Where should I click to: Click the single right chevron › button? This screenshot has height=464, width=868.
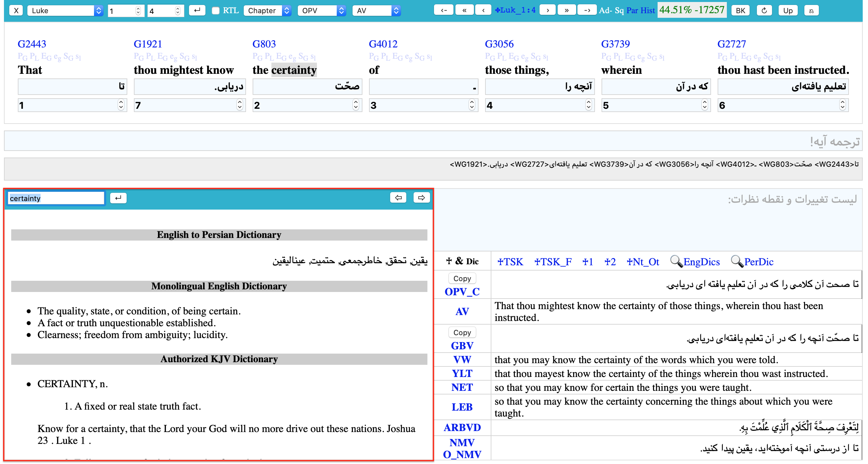[548, 10]
